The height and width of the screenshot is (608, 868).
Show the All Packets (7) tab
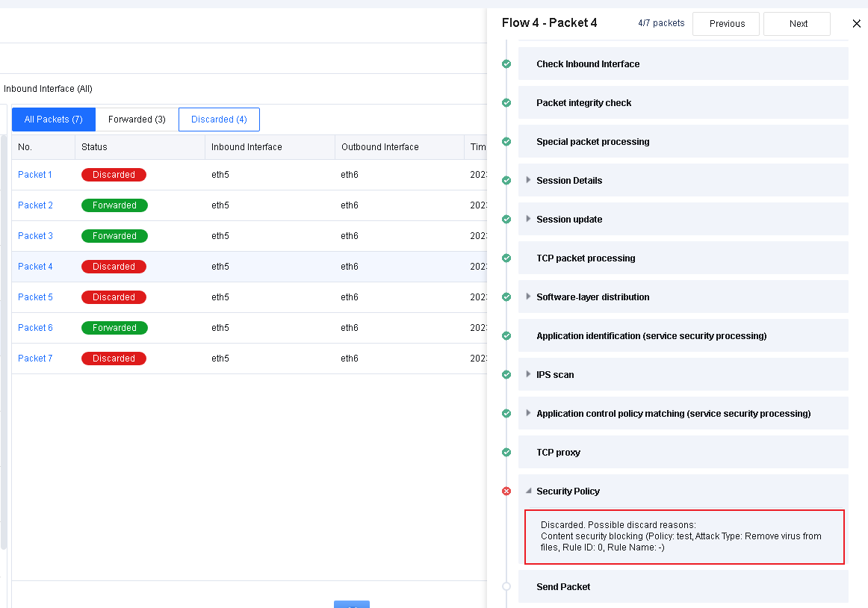53,120
